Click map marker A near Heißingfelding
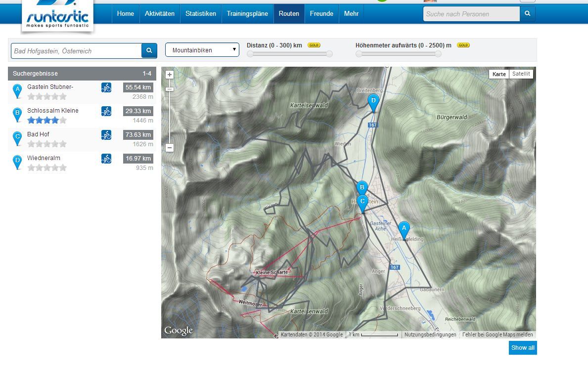Viewport: 588px width, 373px height. click(x=404, y=228)
